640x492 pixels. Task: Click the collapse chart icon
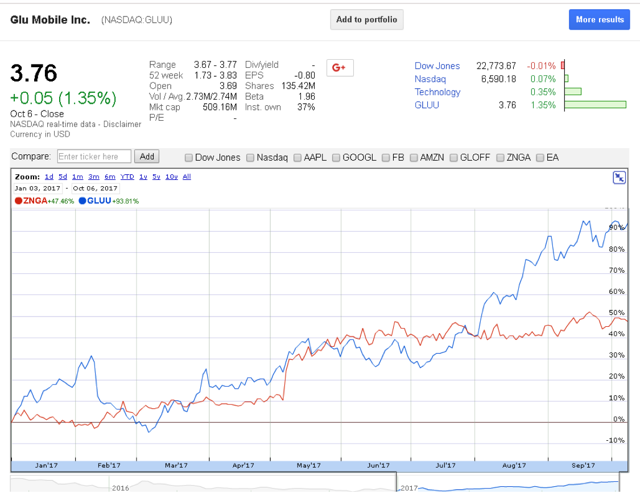(619, 178)
